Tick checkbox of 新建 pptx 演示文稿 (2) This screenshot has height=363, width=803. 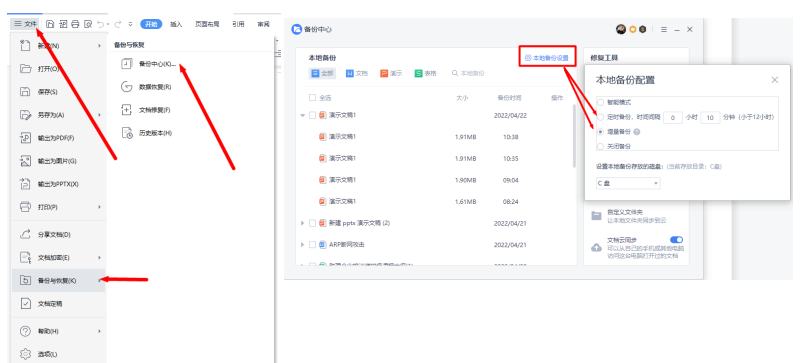(x=312, y=223)
